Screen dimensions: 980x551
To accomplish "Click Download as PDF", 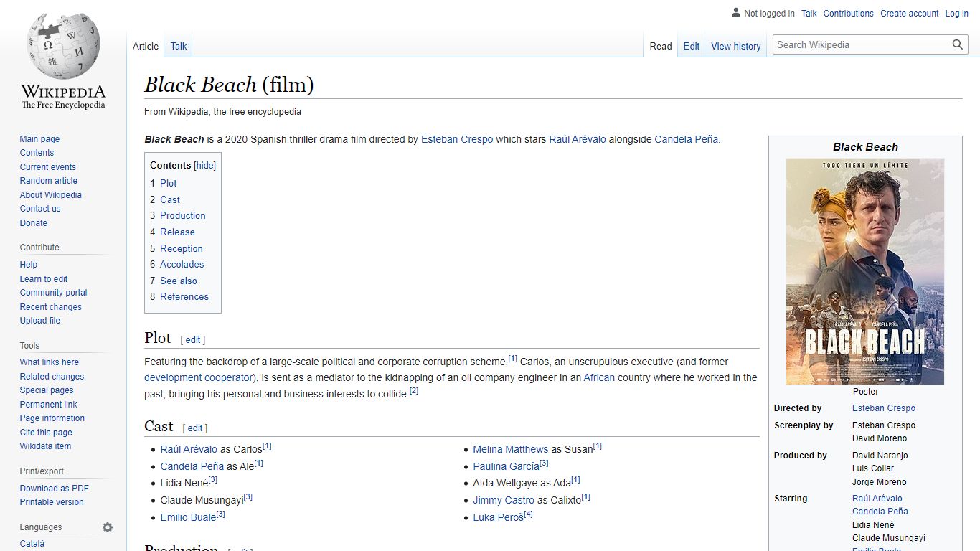I will pyautogui.click(x=54, y=489).
